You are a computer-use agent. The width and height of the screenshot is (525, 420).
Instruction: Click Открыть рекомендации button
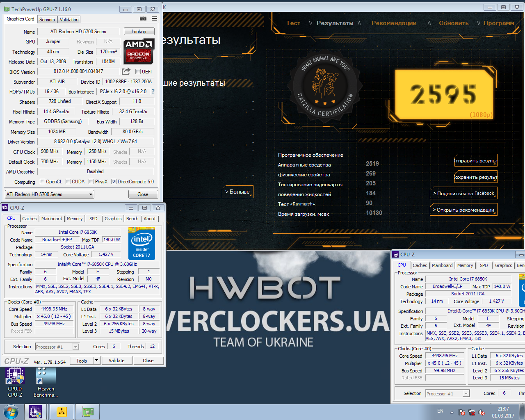463,210
